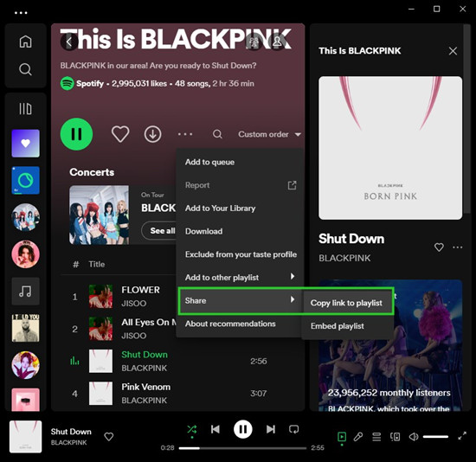
Task: Open the Custom order sort dropdown
Action: pyautogui.click(x=269, y=134)
